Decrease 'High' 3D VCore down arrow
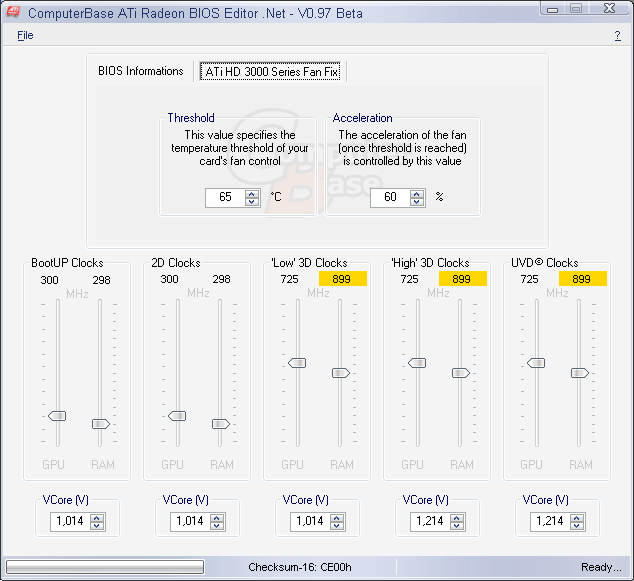Image resolution: width=634 pixels, height=581 pixels. click(x=457, y=526)
